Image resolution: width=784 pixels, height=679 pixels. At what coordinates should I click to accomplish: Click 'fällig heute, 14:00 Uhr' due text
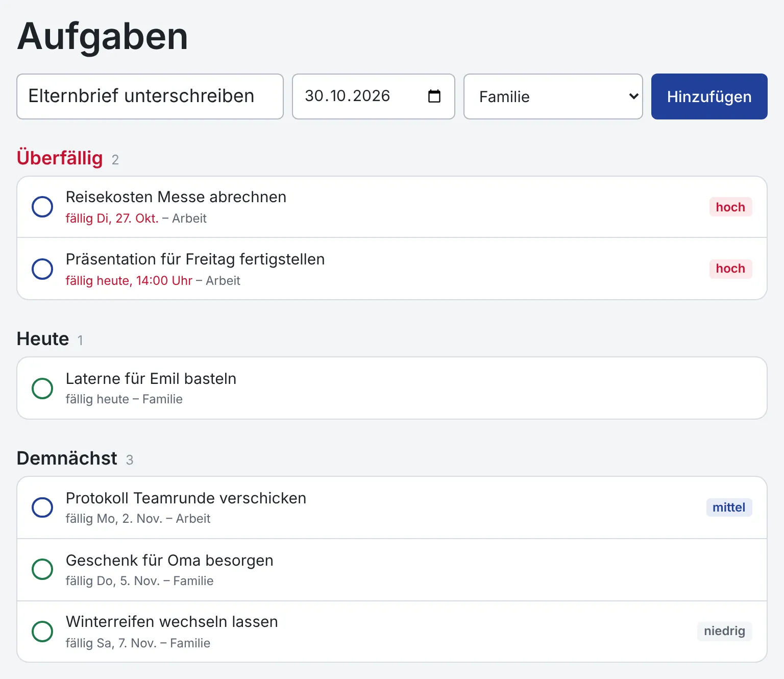[x=129, y=281]
